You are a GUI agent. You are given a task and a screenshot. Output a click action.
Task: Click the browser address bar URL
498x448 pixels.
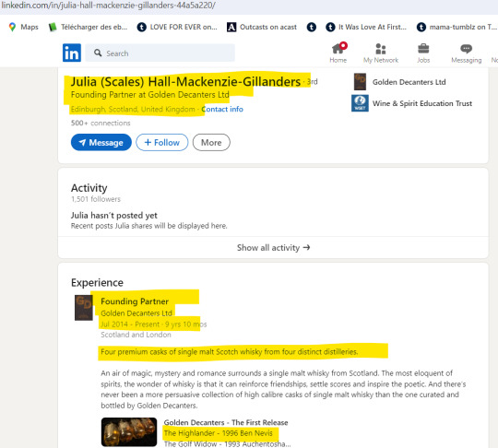coord(108,6)
